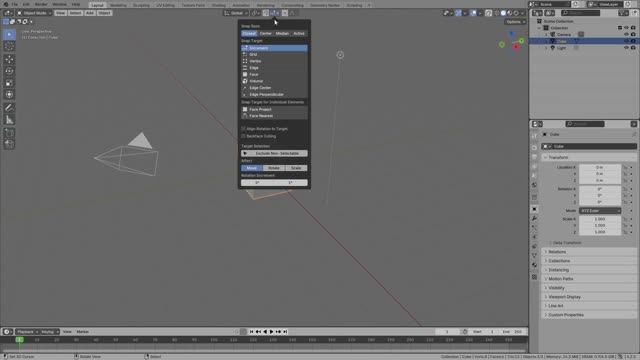Image resolution: width=640 pixels, height=360 pixels.
Task: Set snap base to Median
Action: click(282, 33)
